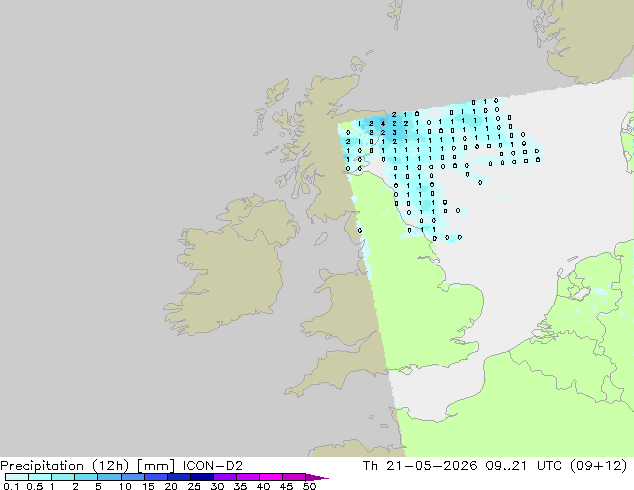634x490 pixels.
Task: Click the '[mm]' unit label
Action: tap(156, 466)
